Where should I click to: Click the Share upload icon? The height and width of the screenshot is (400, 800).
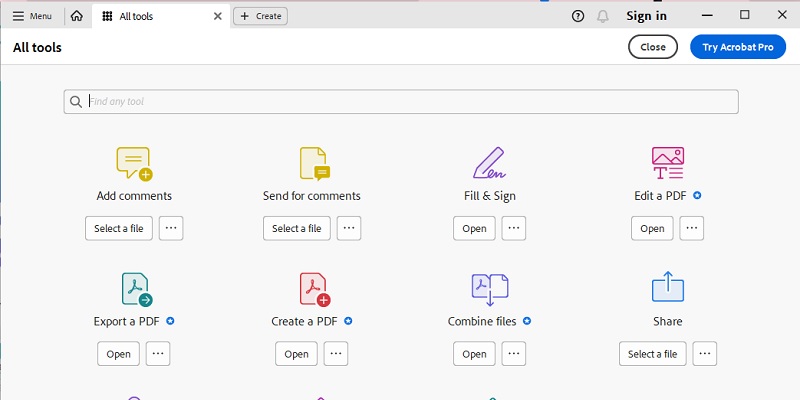click(667, 287)
